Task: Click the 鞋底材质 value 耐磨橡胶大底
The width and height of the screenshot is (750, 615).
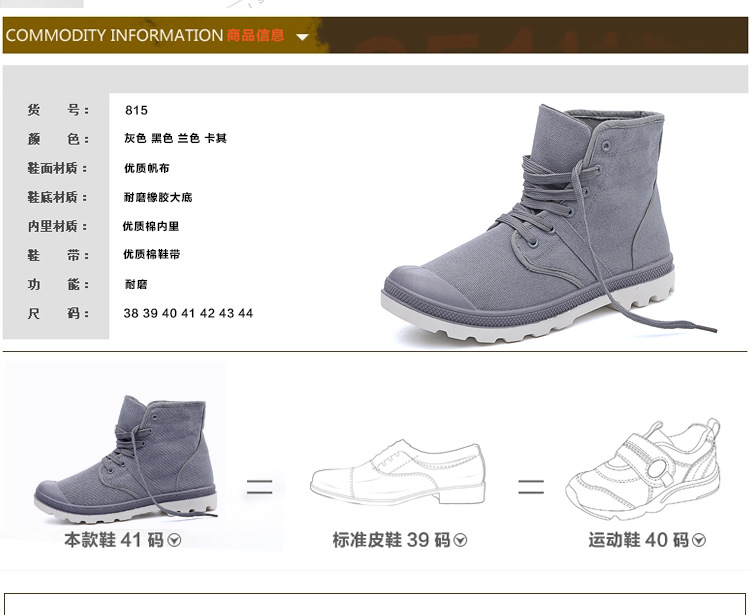Action: 158,197
